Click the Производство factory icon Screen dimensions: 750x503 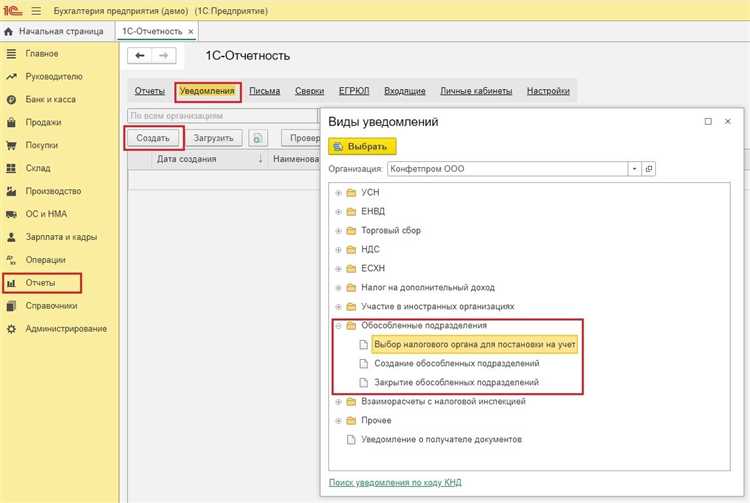tap(11, 191)
